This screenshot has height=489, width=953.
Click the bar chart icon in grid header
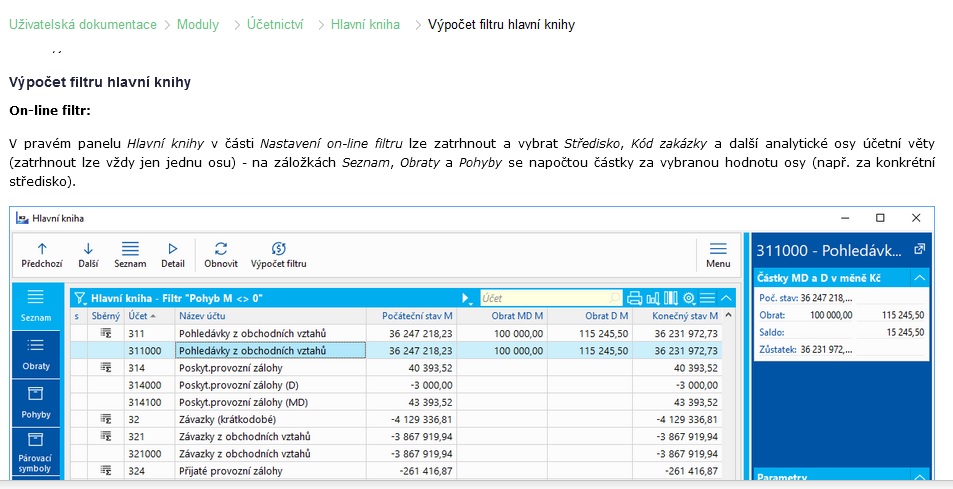[x=653, y=298]
